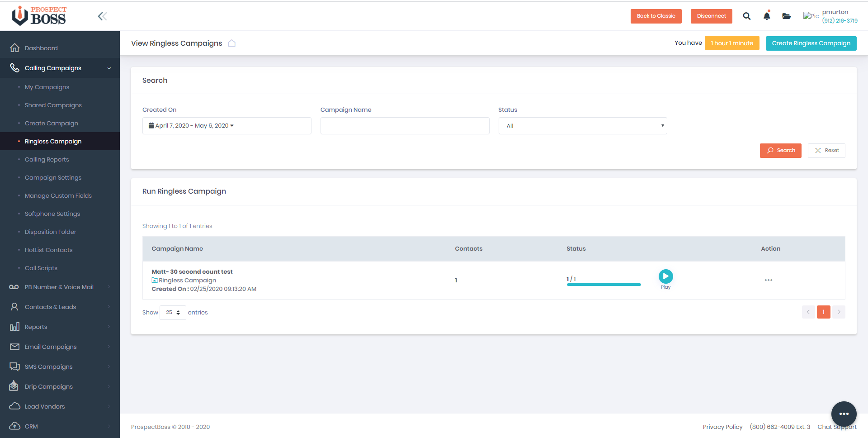Click the ProspectBoss logo

(39, 16)
